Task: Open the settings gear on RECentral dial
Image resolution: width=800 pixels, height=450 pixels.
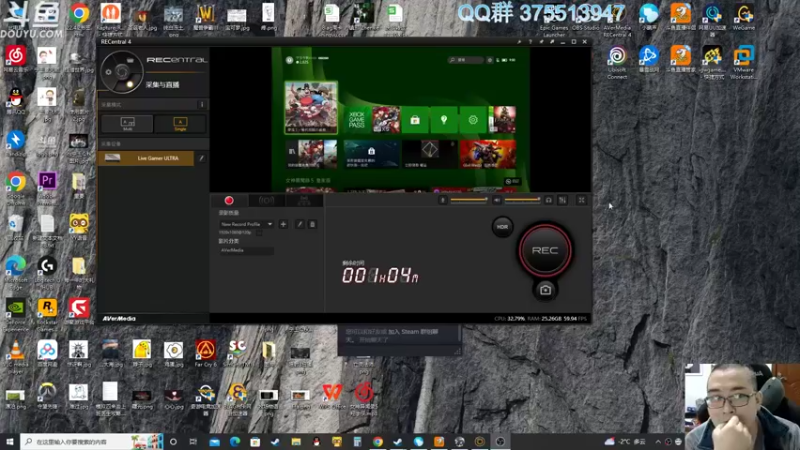Action: (108, 72)
